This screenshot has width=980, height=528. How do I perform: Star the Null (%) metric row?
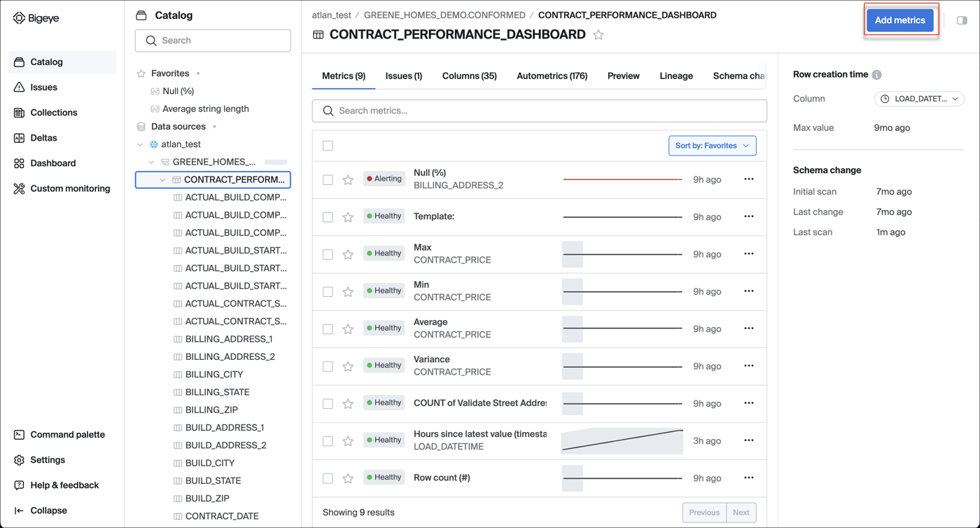coord(348,180)
